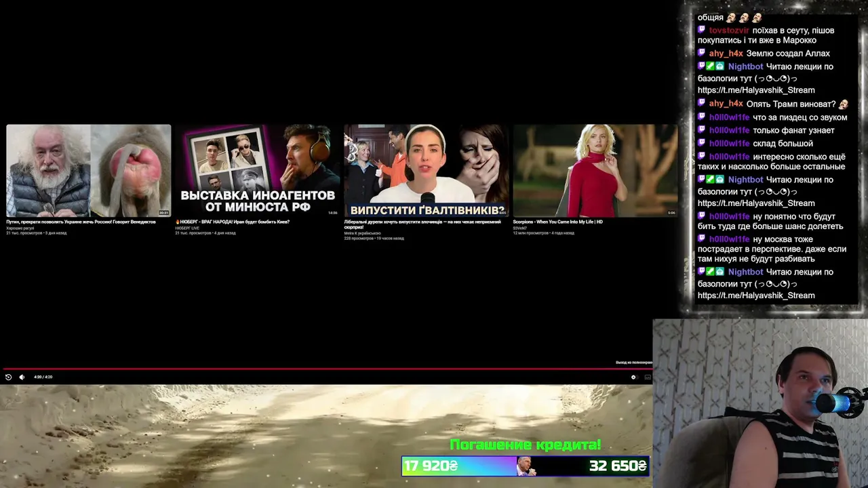Open channel 'S3VeN7' under Scorpions video
This screenshot has width=868, height=488.
519,228
